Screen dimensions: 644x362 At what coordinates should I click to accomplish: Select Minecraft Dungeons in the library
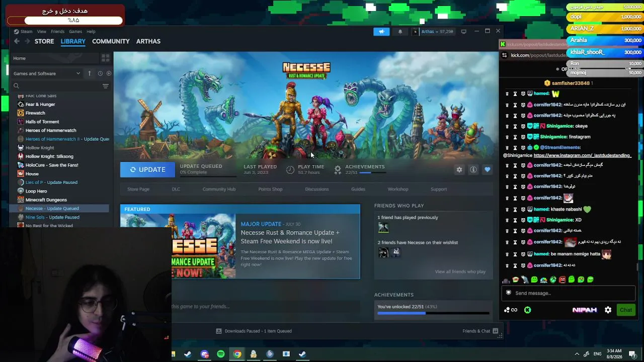[x=46, y=200]
